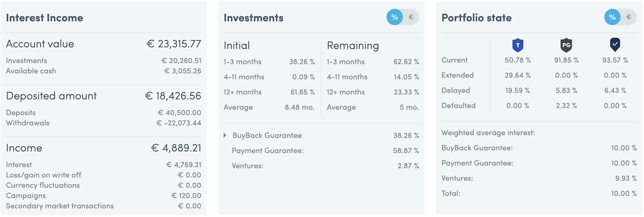Viewport: 644px width, 217px height.
Task: Switch Portfolio state to euro view
Action: pyautogui.click(x=628, y=17)
